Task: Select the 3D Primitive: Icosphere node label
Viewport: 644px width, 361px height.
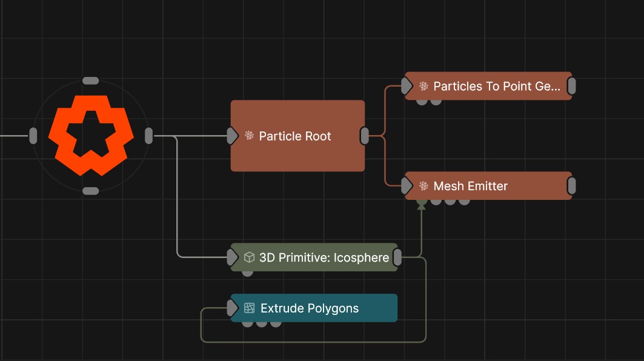Action: (324, 257)
